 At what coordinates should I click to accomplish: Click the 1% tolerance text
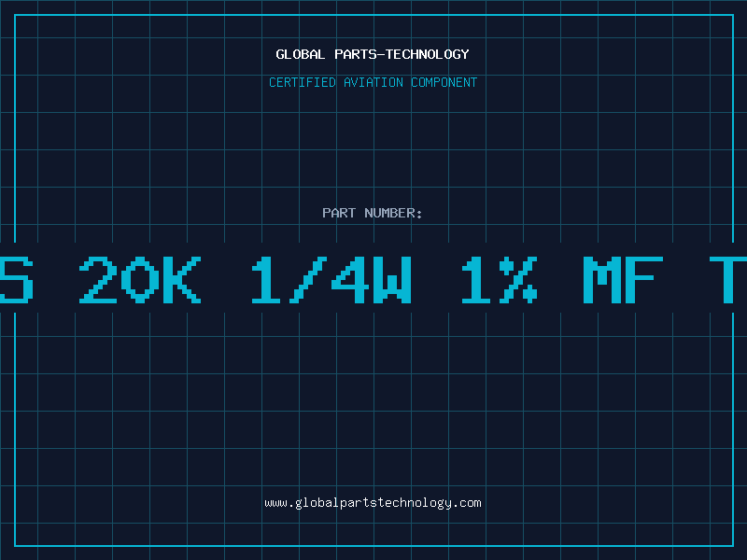[x=500, y=280]
